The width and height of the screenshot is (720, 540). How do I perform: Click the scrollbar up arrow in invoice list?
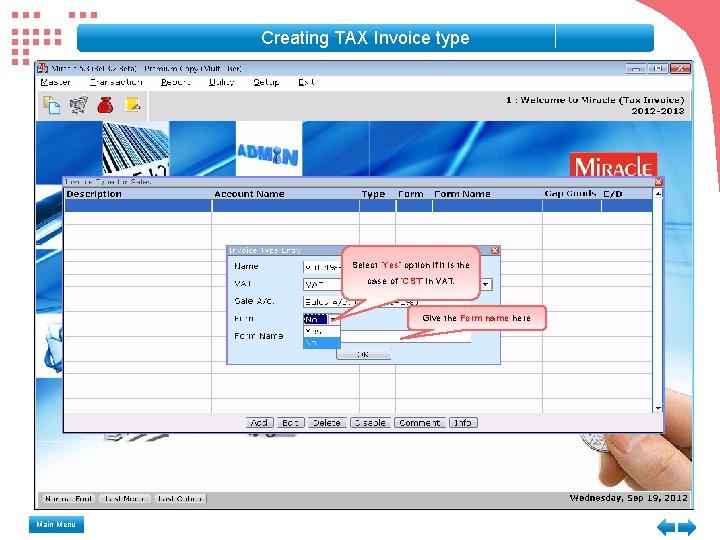click(x=658, y=194)
